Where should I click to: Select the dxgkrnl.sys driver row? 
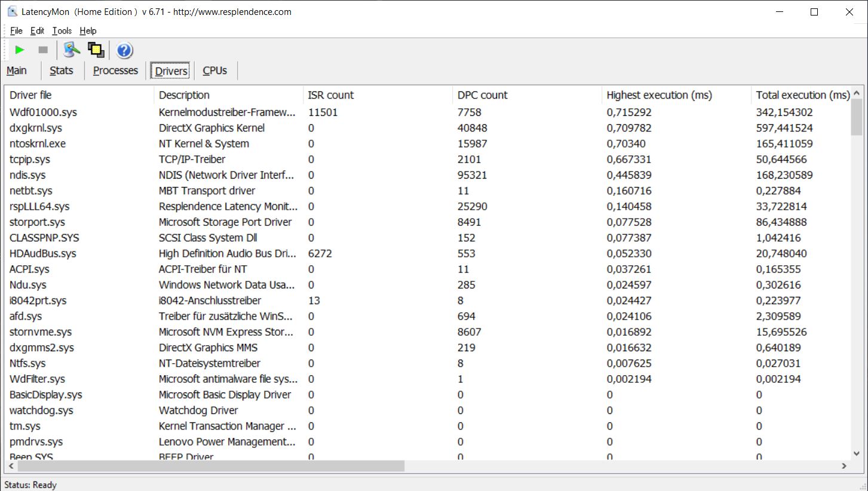(36, 128)
